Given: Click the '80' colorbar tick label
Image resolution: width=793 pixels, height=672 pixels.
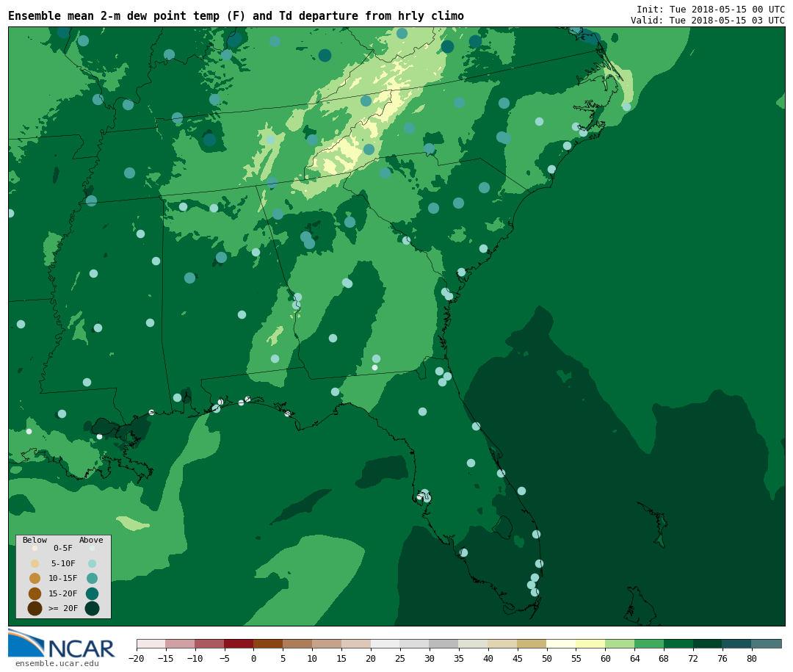Looking at the screenshot, I should tap(752, 658).
